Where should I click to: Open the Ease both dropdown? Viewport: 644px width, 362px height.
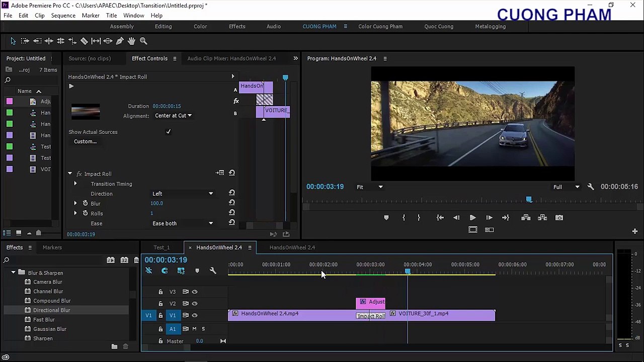pos(183,223)
